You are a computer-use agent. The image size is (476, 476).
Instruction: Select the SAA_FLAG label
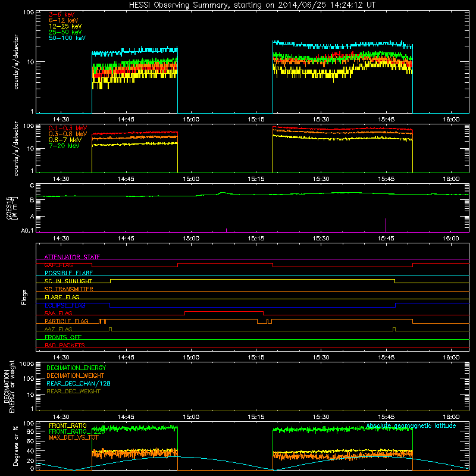point(58,313)
